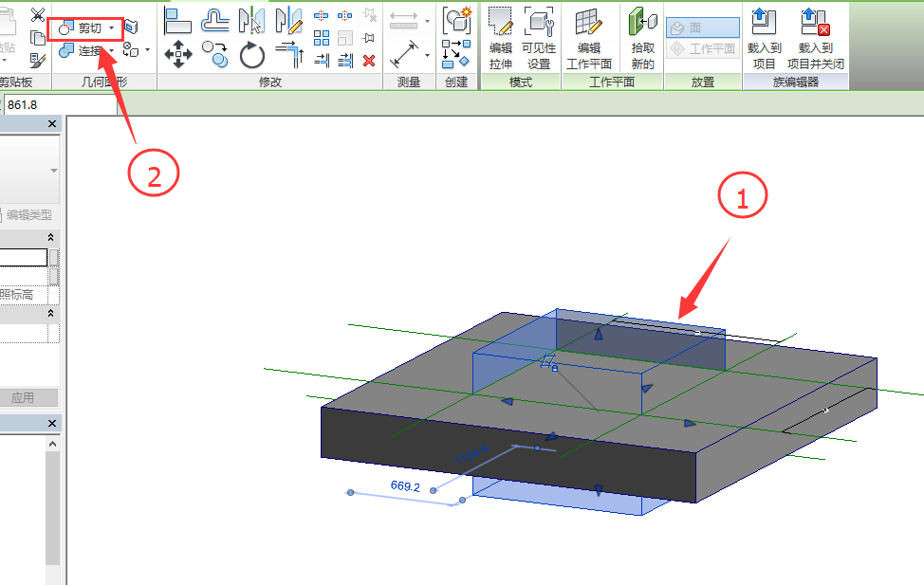Select the Offset tool icon
The width and height of the screenshot is (924, 585).
(x=215, y=20)
